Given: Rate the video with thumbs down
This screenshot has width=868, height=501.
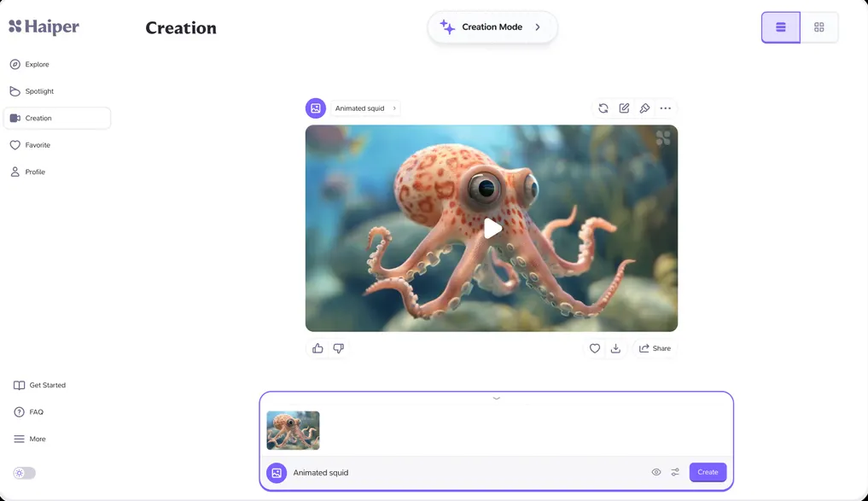Looking at the screenshot, I should (x=338, y=348).
